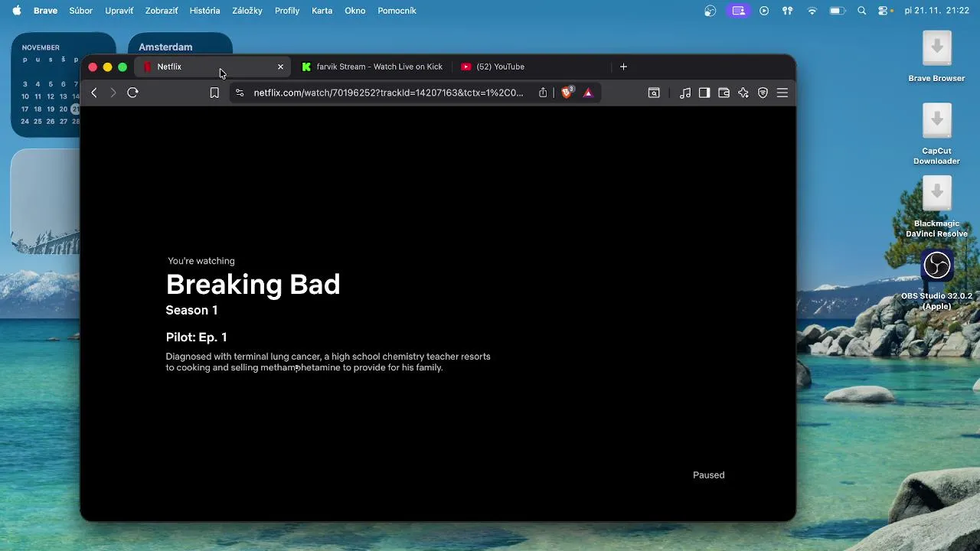Open the Karta menu
The height and width of the screenshot is (551, 980).
coord(322,11)
